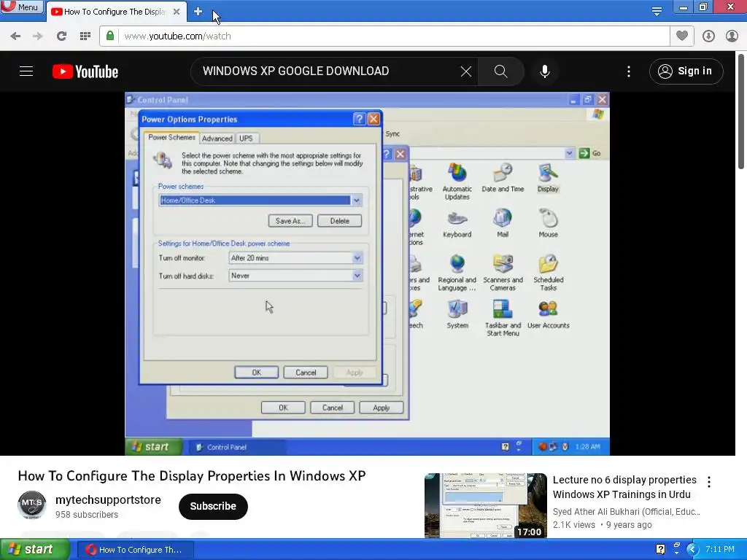
Task: Open Opera account profile icon
Action: tap(732, 36)
